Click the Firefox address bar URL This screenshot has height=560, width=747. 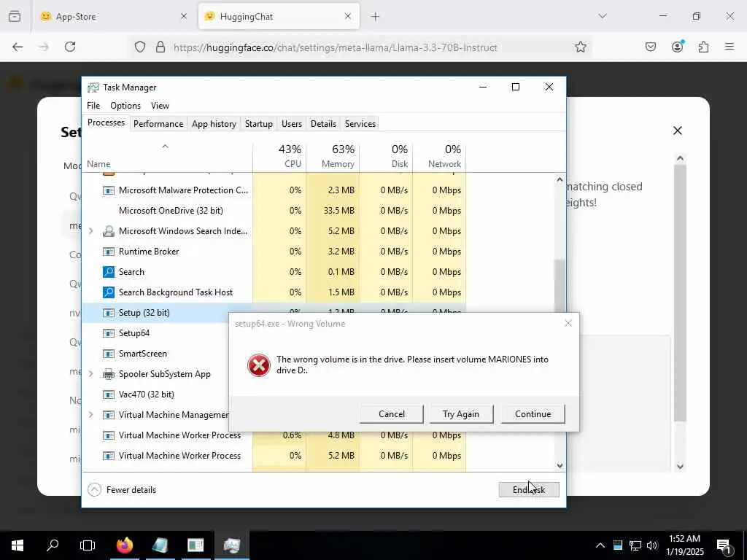pos(336,47)
